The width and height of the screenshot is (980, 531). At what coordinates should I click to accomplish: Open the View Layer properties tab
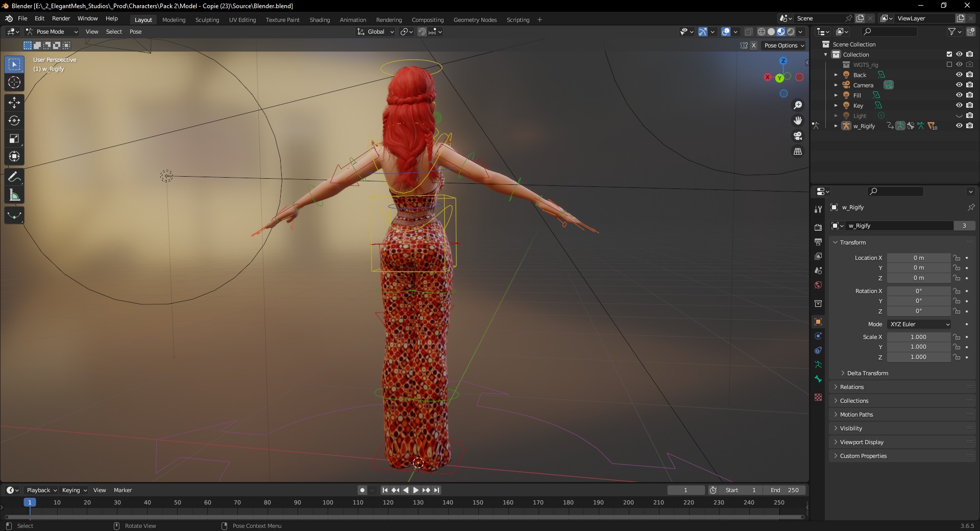point(818,256)
